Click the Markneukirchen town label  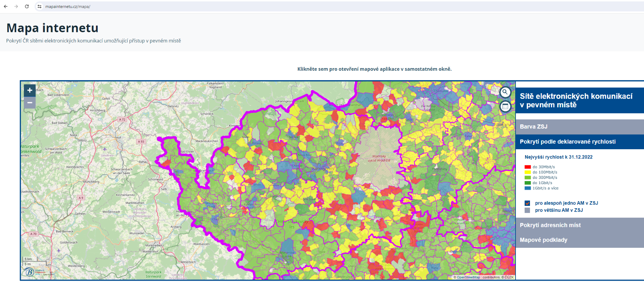tap(207, 141)
